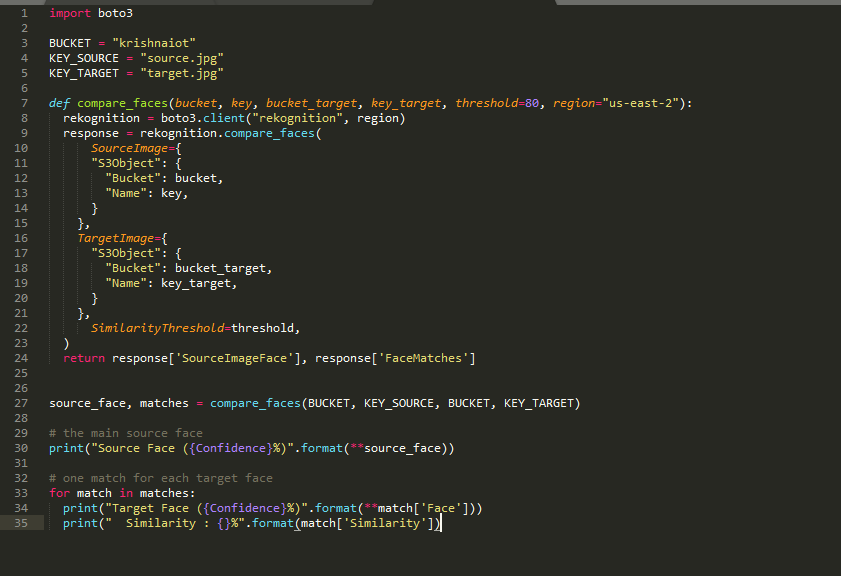Click the "us-east-2" region string
Image resolution: width=841 pixels, height=576 pixels.
(x=640, y=103)
